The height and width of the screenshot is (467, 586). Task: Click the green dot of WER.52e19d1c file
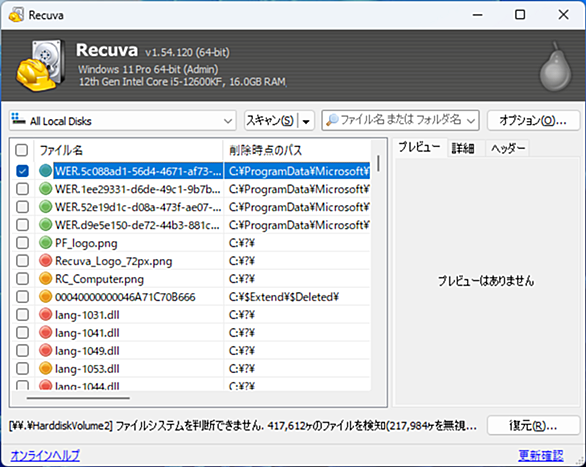pos(45,207)
